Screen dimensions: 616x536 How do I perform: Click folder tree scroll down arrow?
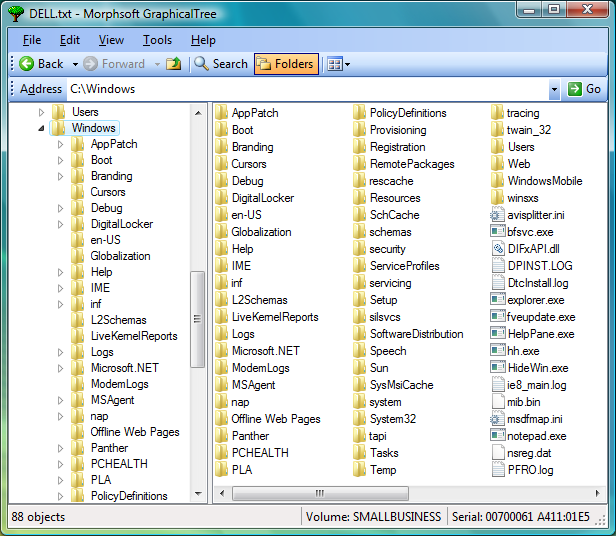(198, 494)
